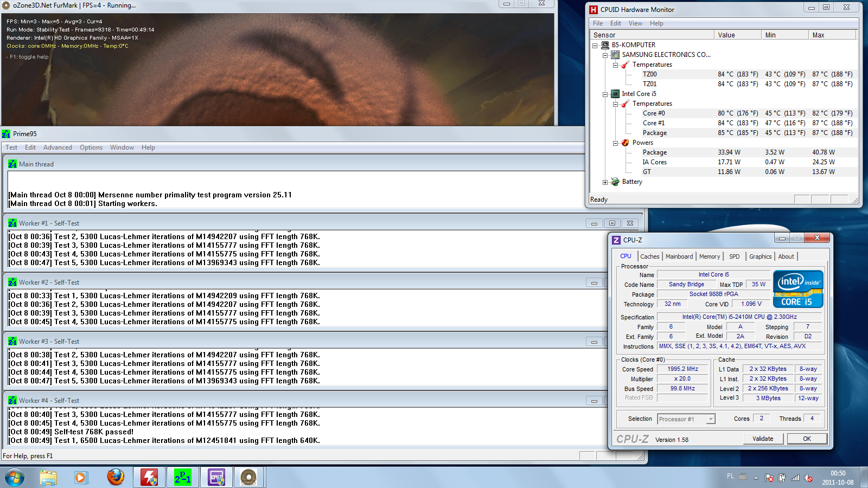868x488 pixels.
Task: Click the Validate button in CPU-Z
Action: (763, 439)
